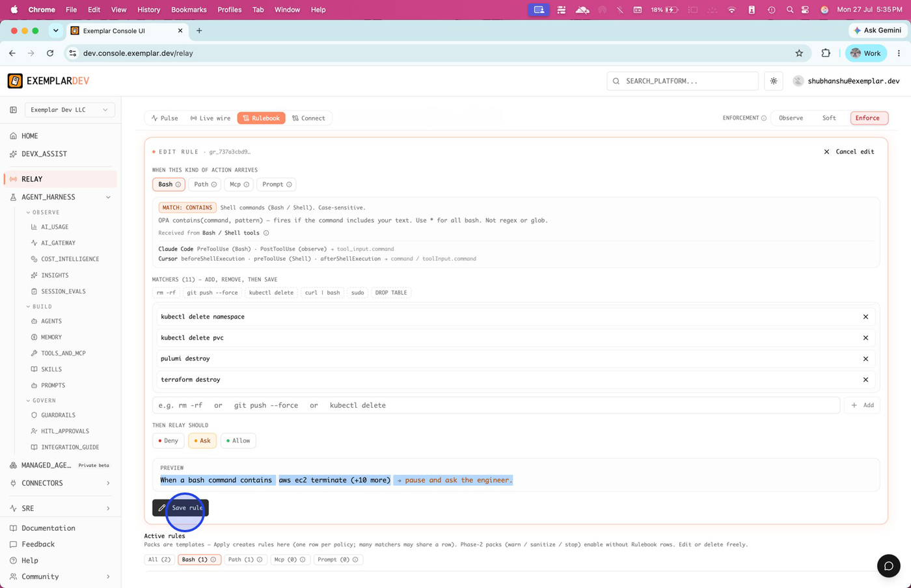Image resolution: width=911 pixels, height=588 pixels.
Task: Remove the pulumi destroy matcher
Action: pyautogui.click(x=865, y=358)
